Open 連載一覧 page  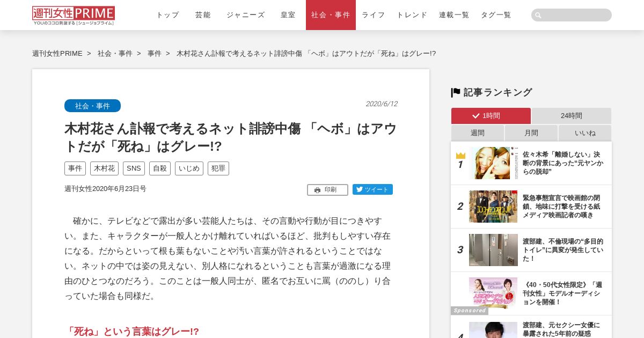tap(454, 15)
